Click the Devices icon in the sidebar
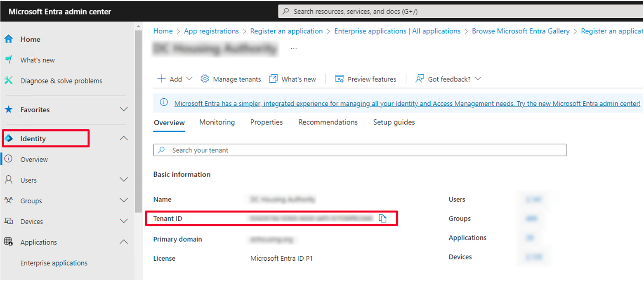Image resolution: width=644 pixels, height=283 pixels. pos(9,221)
